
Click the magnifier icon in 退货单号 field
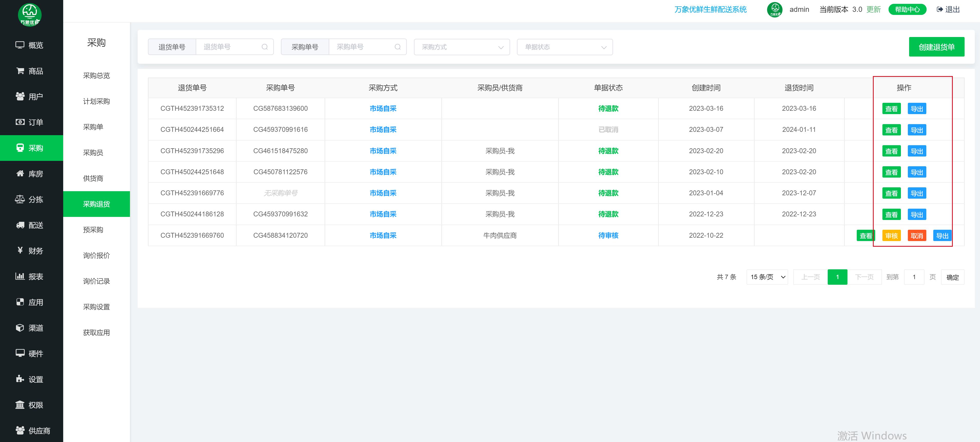click(x=265, y=47)
